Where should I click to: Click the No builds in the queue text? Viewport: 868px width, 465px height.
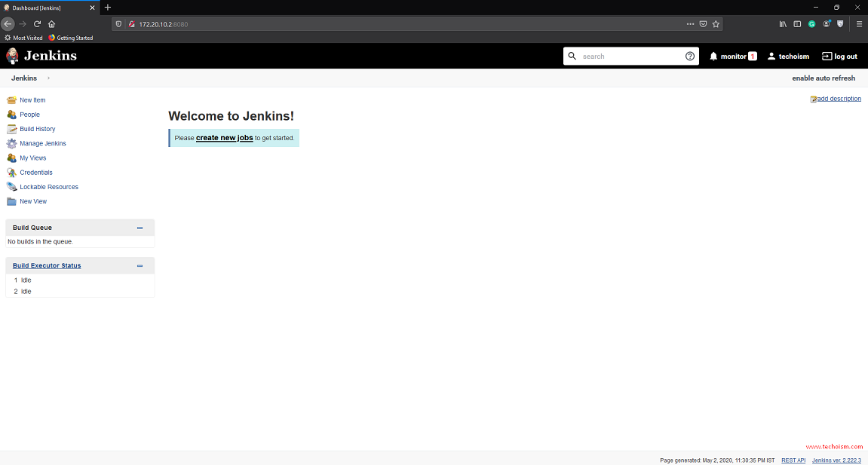click(x=41, y=242)
